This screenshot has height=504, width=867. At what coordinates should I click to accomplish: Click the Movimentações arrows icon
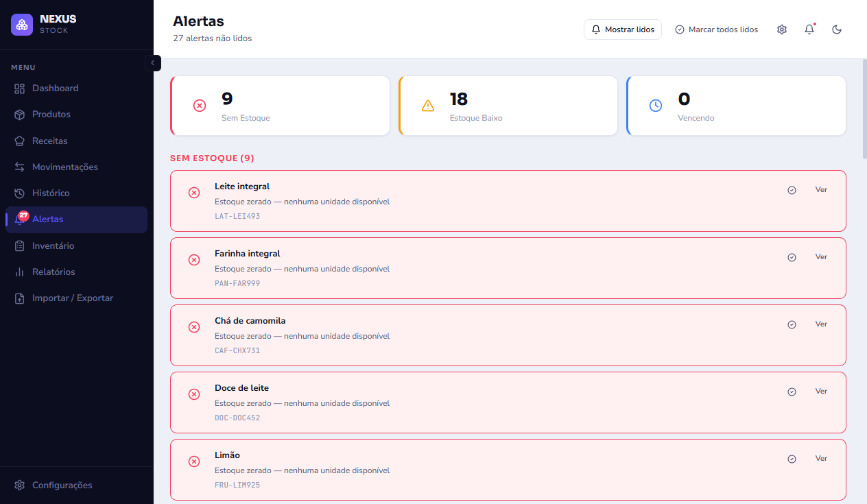point(19,167)
